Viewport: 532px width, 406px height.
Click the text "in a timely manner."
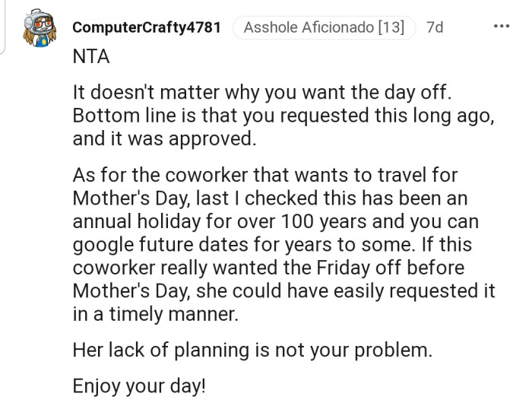(155, 314)
